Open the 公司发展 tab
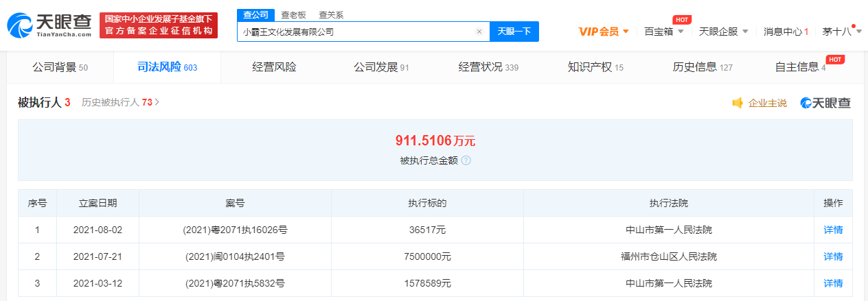This screenshot has height=301, width=868. coord(381,67)
